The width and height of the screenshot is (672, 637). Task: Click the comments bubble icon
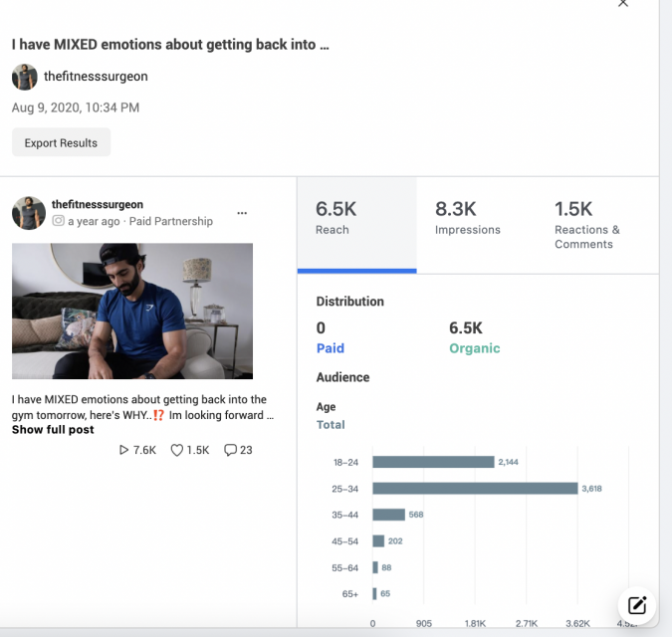point(230,450)
